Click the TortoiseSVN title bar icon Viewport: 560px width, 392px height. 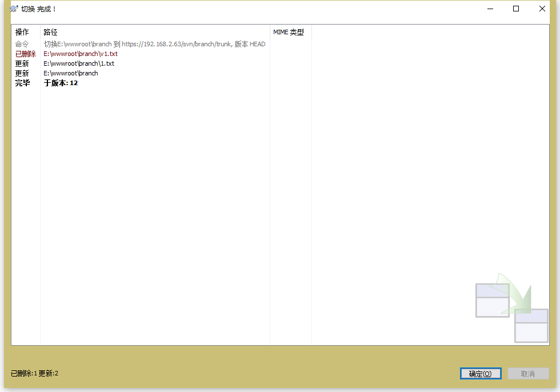click(x=14, y=9)
